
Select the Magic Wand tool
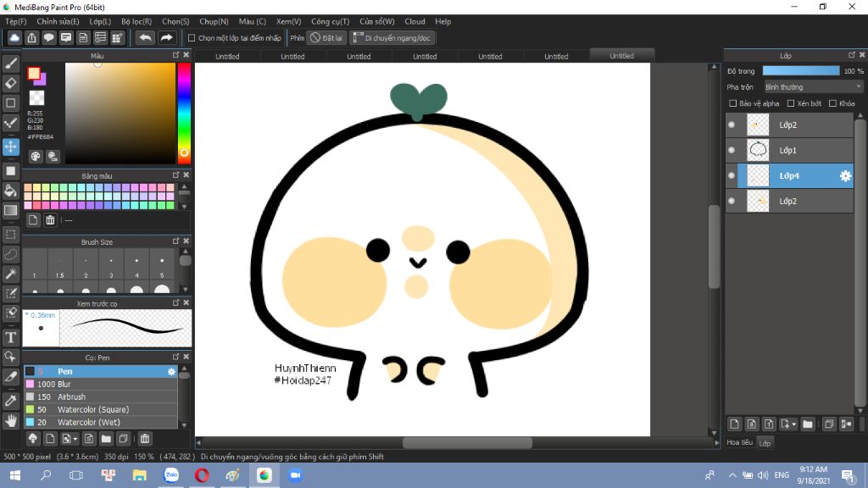(10, 274)
